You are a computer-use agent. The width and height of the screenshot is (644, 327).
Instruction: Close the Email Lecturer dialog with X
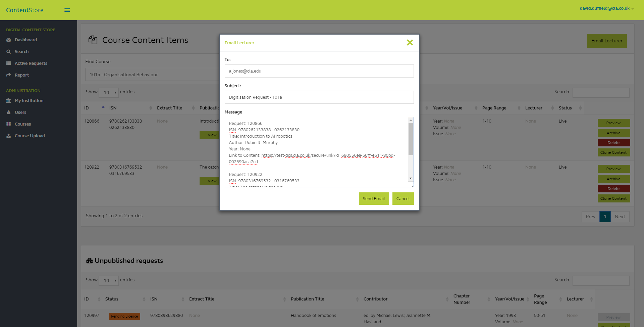(x=410, y=43)
